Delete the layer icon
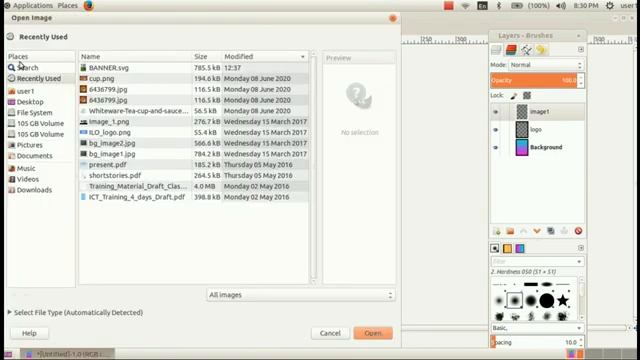This screenshot has width=640, height=360. pyautogui.click(x=578, y=231)
